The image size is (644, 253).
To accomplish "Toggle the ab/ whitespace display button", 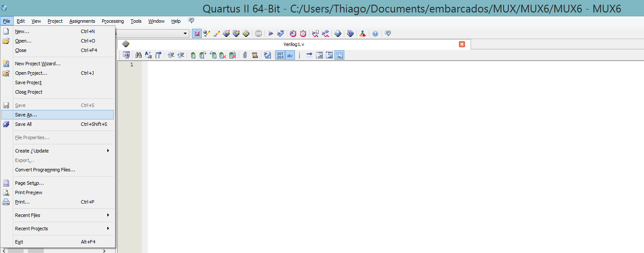I will (x=290, y=55).
